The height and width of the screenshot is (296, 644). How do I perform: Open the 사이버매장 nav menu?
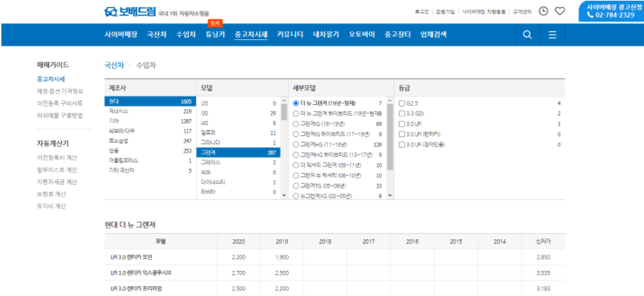point(121,35)
